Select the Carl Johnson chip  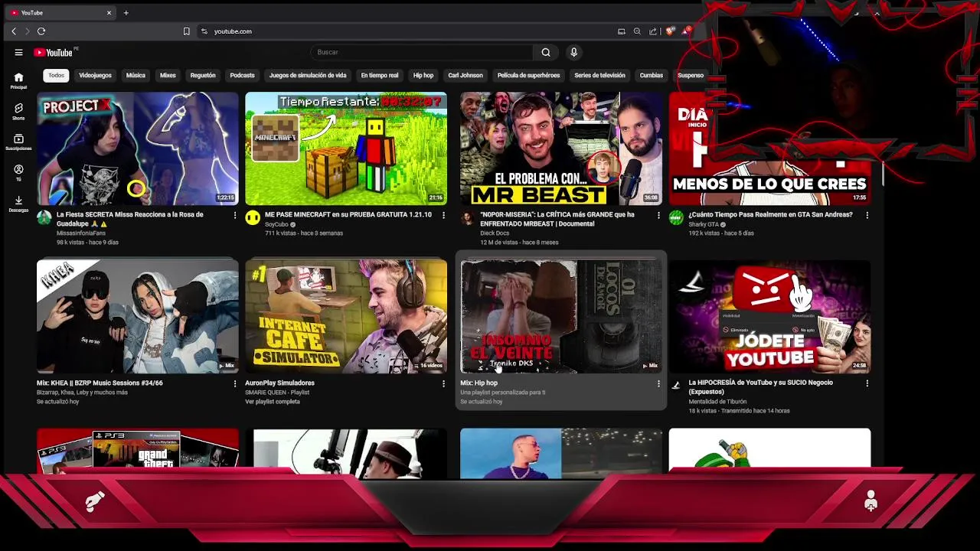(465, 75)
